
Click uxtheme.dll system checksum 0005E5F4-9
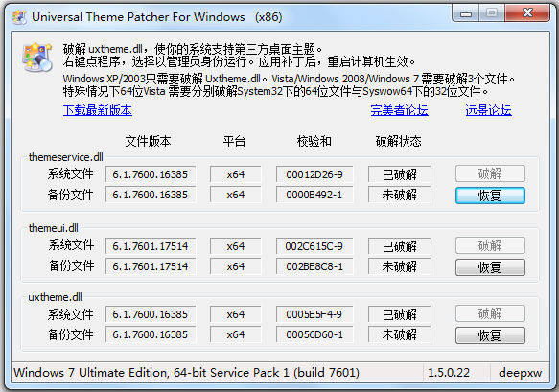(x=314, y=314)
